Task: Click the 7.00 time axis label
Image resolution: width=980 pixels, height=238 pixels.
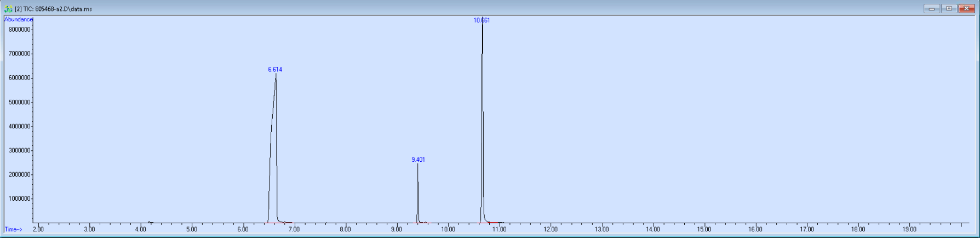Action: pyautogui.click(x=294, y=229)
